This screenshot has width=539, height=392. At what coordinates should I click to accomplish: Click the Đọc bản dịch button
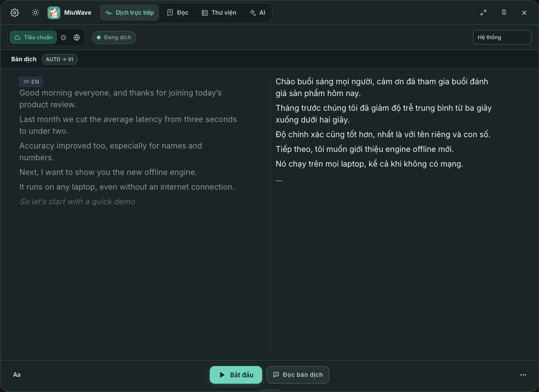tap(298, 375)
